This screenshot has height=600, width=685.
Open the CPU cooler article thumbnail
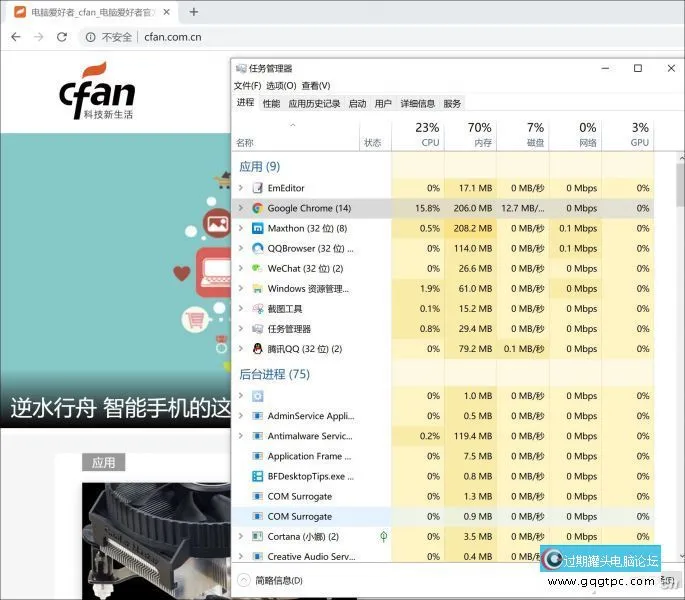[x=156, y=541]
